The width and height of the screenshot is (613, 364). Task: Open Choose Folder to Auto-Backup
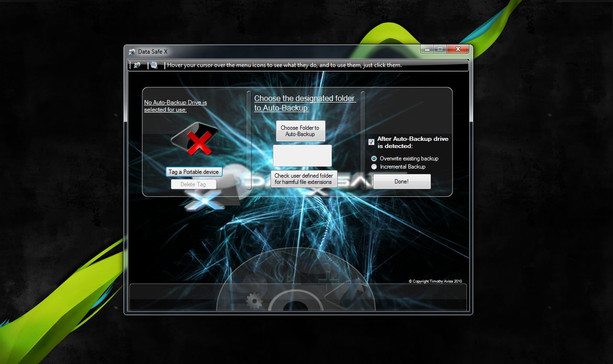pyautogui.click(x=300, y=131)
